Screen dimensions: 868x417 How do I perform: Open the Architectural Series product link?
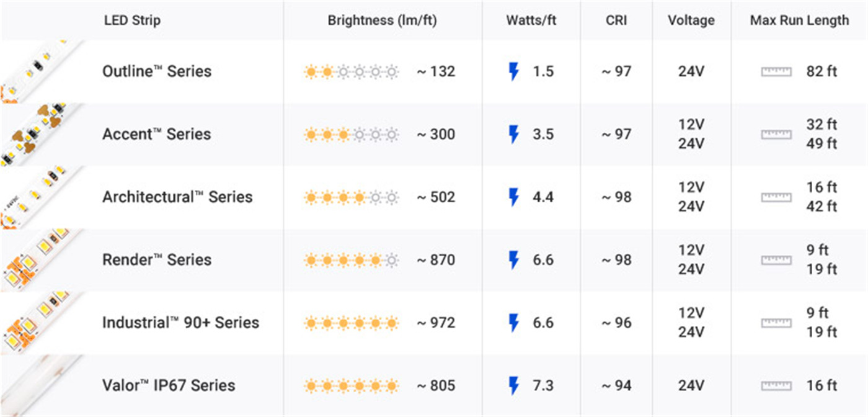(177, 197)
